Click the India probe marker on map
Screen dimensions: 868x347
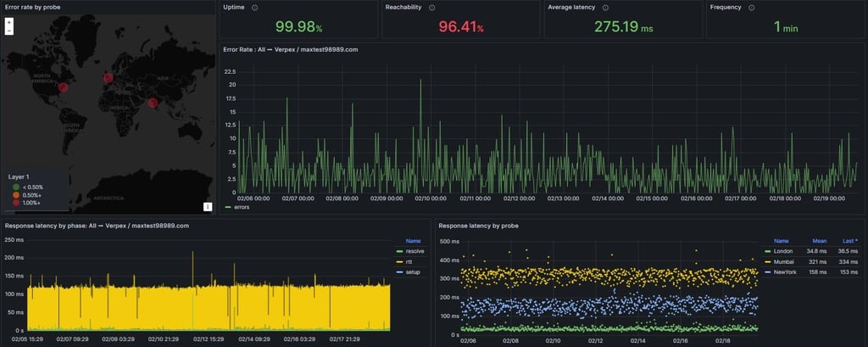click(x=153, y=104)
